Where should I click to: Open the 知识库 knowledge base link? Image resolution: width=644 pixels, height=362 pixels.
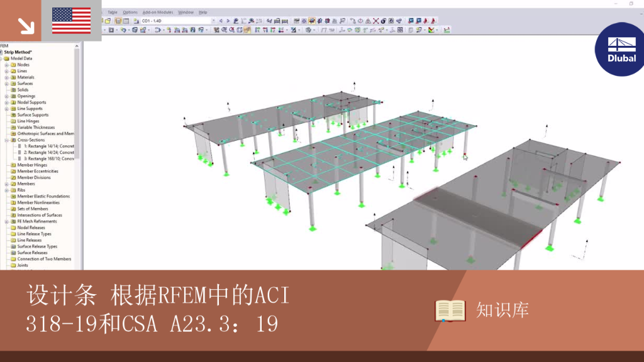[502, 310]
